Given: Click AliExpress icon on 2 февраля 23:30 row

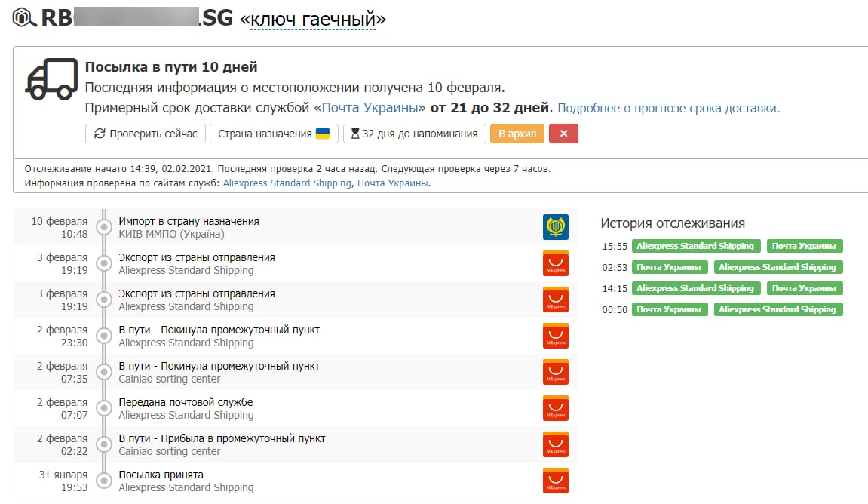Looking at the screenshot, I should 555,336.
